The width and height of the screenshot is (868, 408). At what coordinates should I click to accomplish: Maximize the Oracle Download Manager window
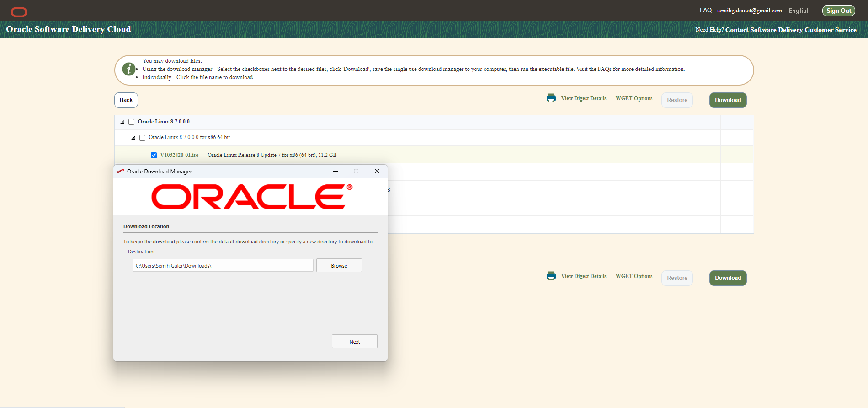(356, 171)
